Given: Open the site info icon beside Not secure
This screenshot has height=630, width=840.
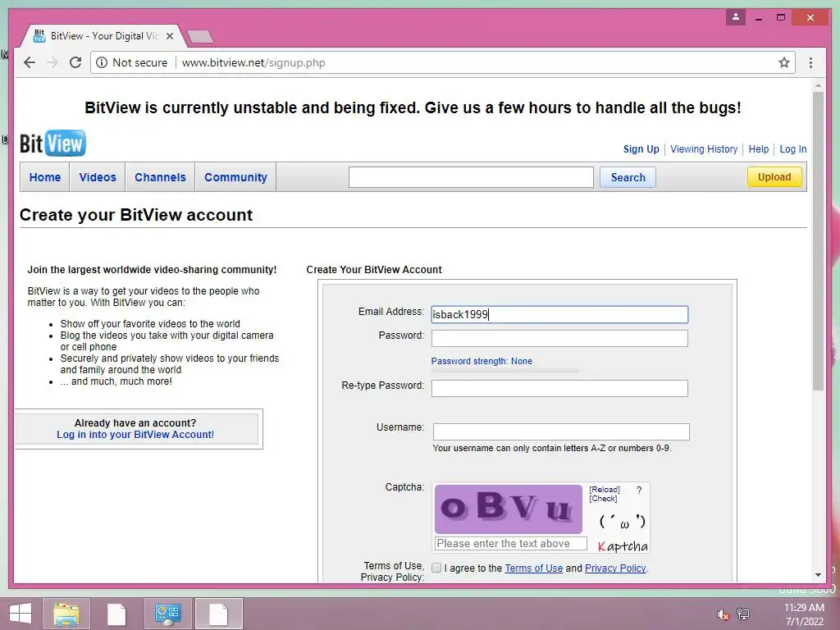Looking at the screenshot, I should (101, 62).
